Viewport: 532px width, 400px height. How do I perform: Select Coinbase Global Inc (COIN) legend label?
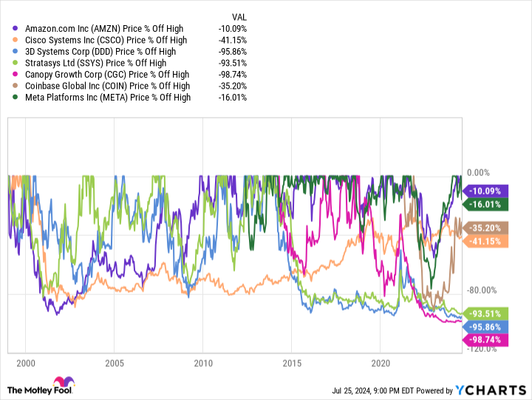pos(108,87)
